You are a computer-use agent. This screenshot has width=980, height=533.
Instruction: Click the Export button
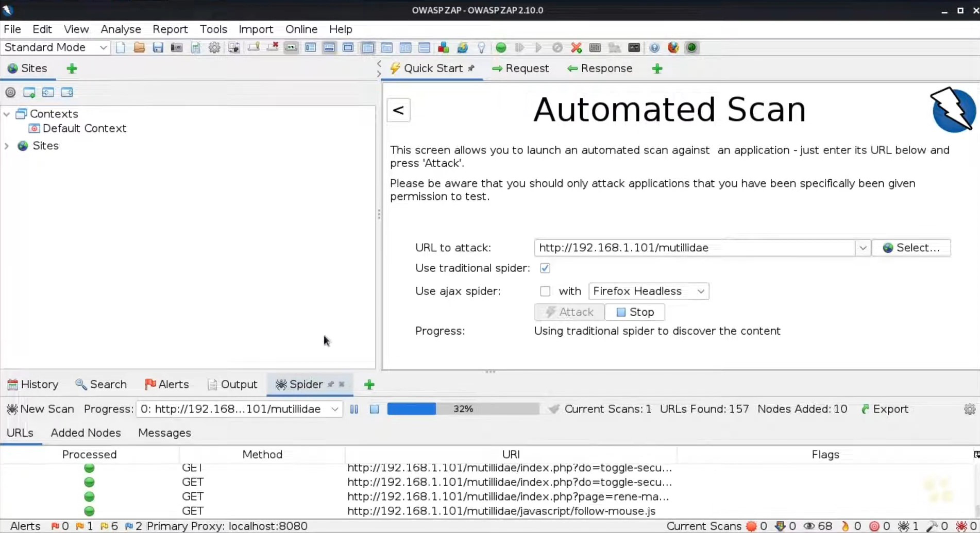(x=885, y=409)
